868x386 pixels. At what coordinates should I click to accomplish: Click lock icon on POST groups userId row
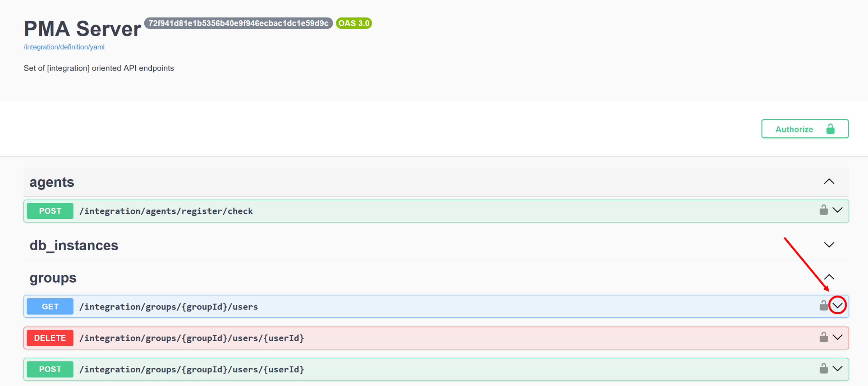pyautogui.click(x=823, y=368)
